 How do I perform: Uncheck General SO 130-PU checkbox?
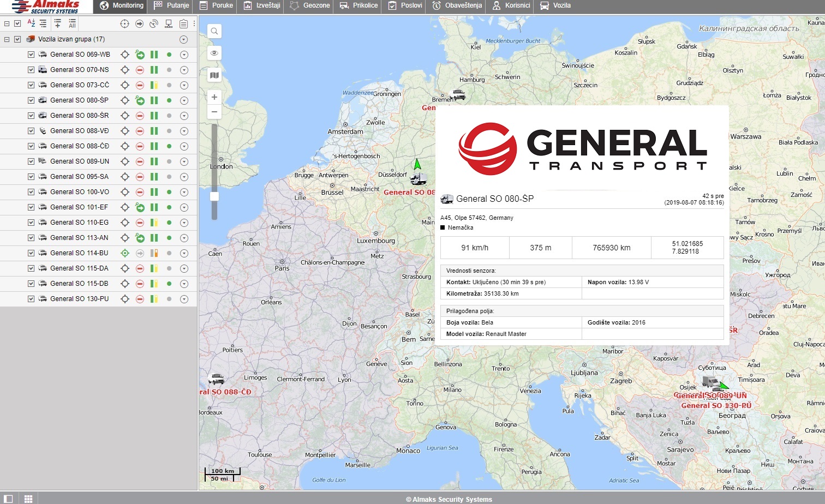tap(31, 299)
